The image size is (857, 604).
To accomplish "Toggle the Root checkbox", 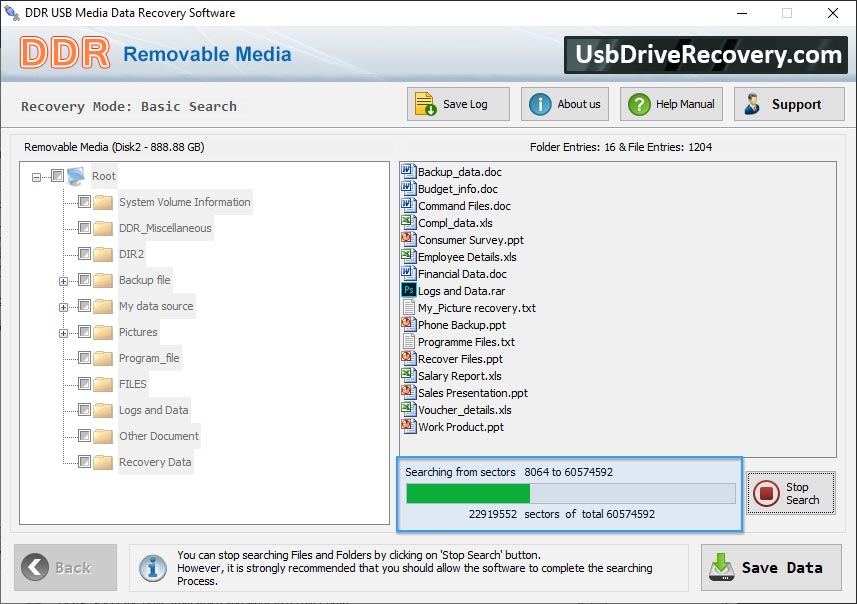I will coord(57,175).
